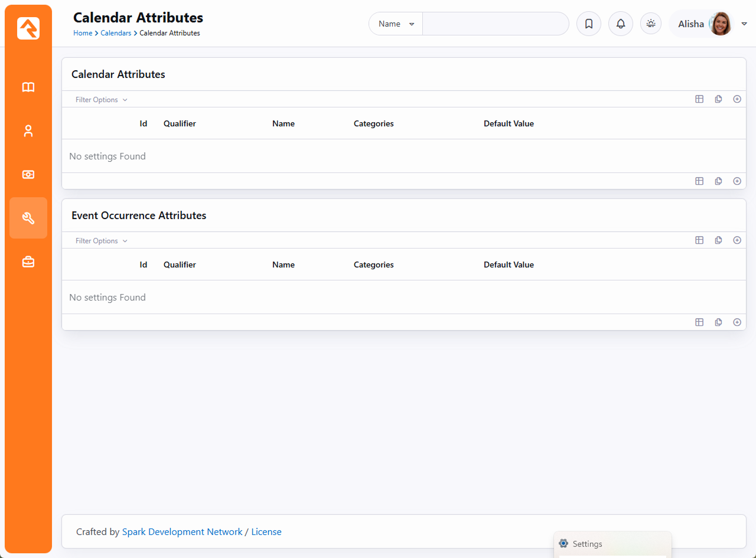Screen dimensions: 756x558
Task: Open the notifications bell
Action: (x=620, y=24)
